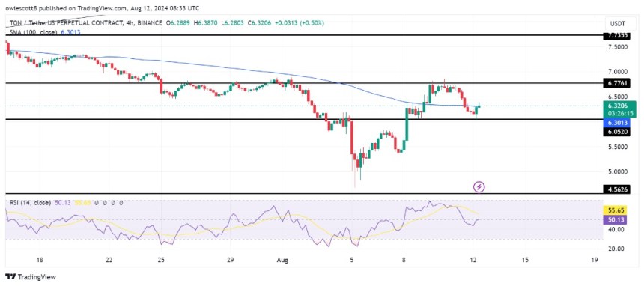Click the purple lightning event icon
Screen dimensions: 644x286
pos(479,187)
